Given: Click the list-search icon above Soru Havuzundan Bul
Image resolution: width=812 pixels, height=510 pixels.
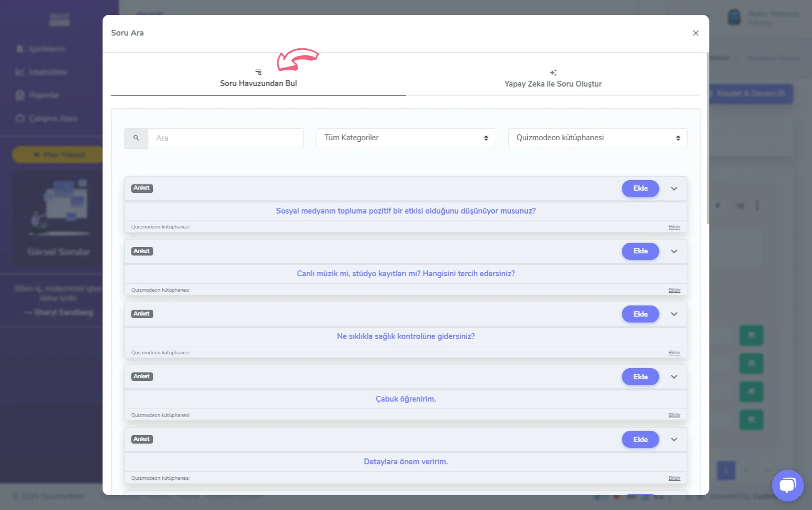Looking at the screenshot, I should click(x=258, y=72).
